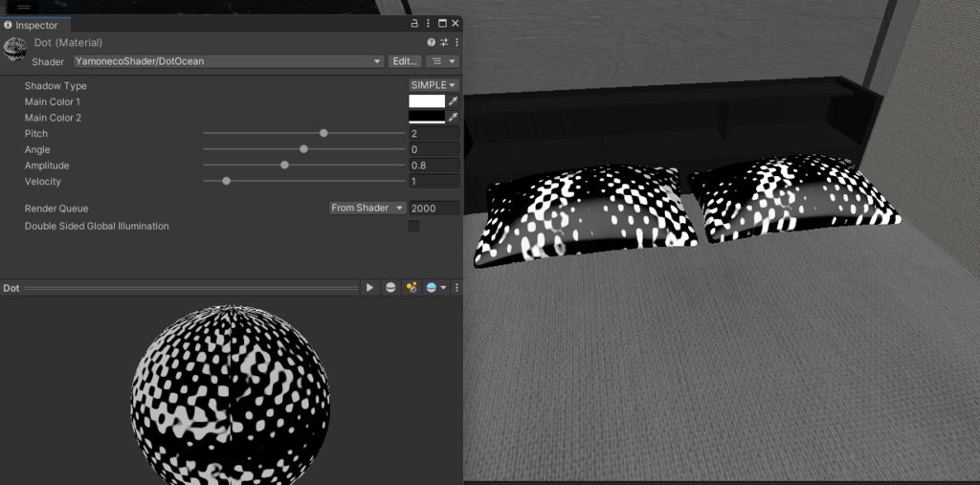Open the YamonecoShader/DotOcean shader dropdown
This screenshot has width=980, height=485.
228,61
